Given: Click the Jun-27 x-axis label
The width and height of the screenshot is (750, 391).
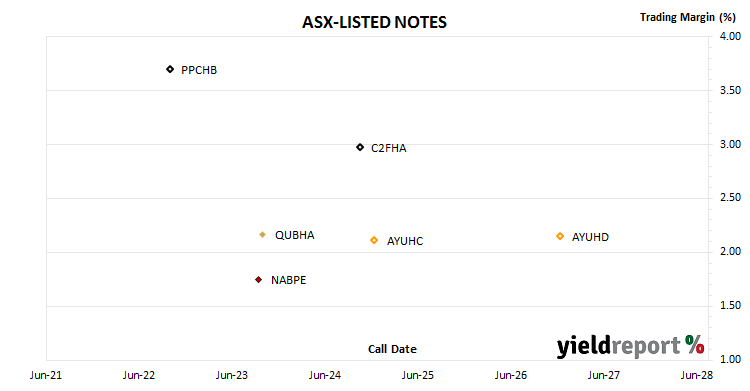Looking at the screenshot, I should click(604, 375).
